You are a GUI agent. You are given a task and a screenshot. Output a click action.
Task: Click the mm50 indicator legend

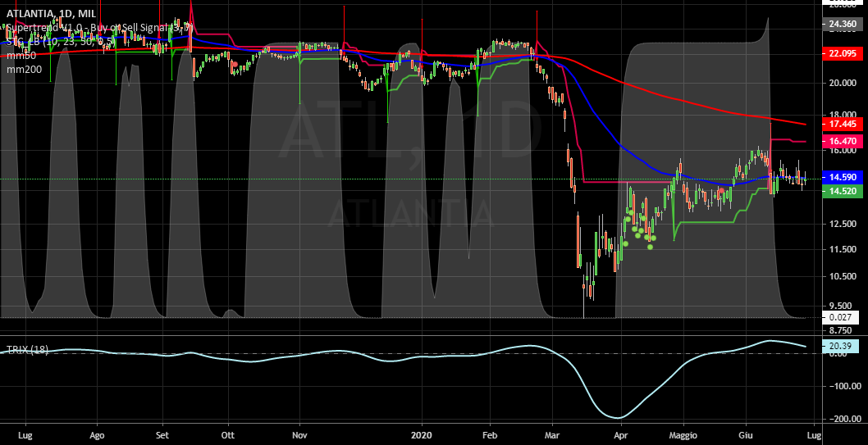(x=21, y=56)
